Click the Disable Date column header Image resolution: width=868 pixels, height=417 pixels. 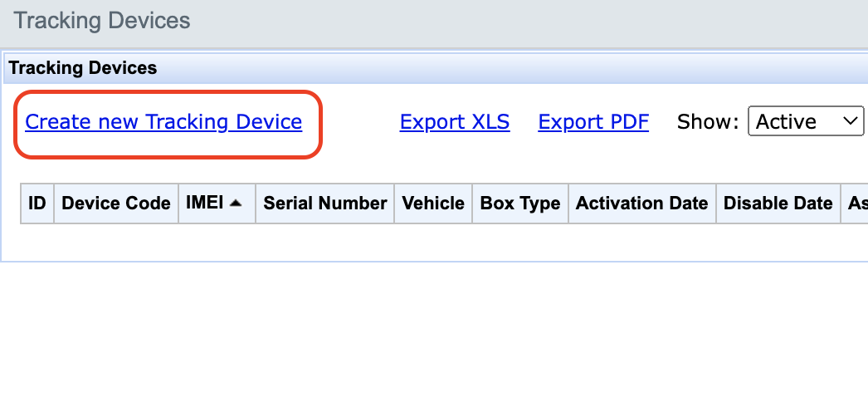click(778, 204)
